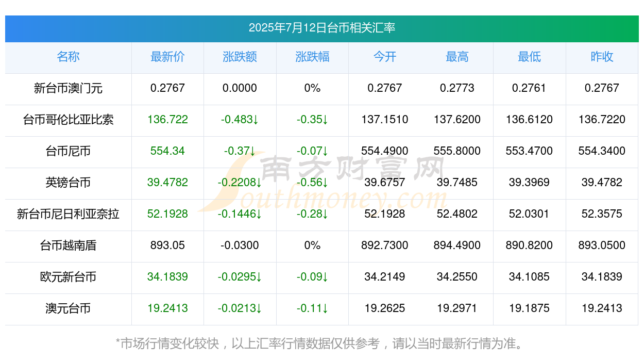Click change percent -0.28↓

pos(312,214)
